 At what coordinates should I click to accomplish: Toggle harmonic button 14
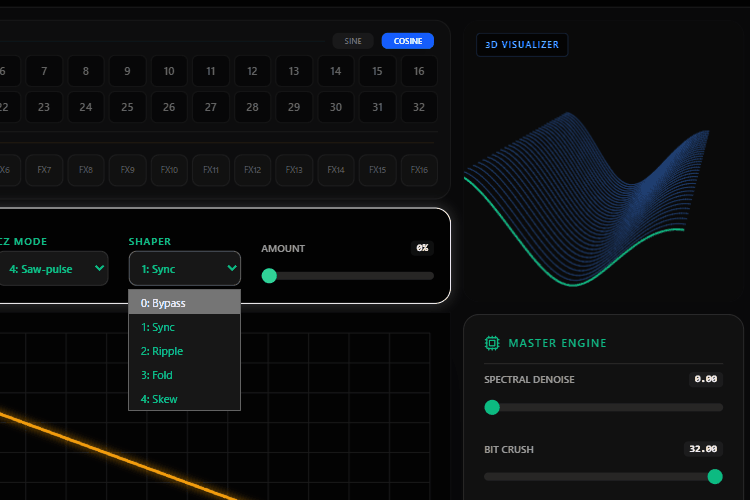tap(336, 71)
